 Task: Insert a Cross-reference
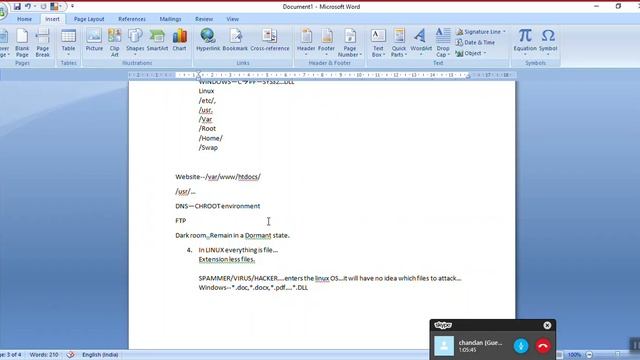click(269, 40)
